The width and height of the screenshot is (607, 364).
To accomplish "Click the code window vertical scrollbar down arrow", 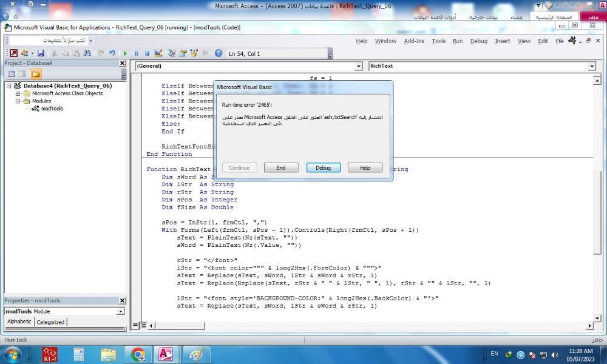I will pos(597,317).
